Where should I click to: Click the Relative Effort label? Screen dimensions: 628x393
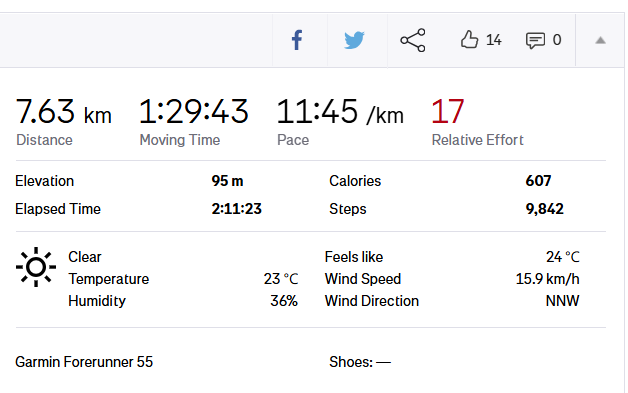click(x=477, y=140)
